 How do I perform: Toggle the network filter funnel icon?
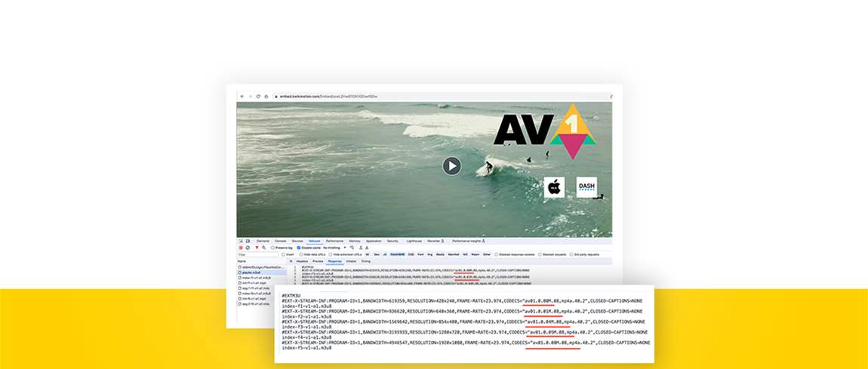(257, 248)
